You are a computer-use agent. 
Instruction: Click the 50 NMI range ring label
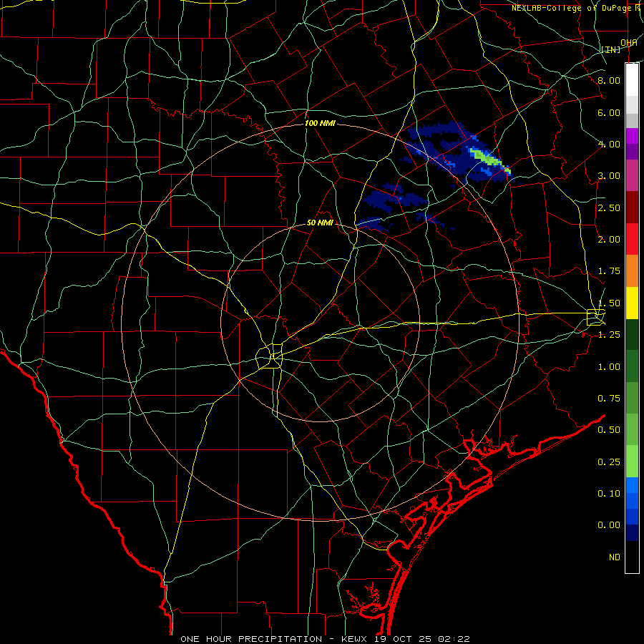[320, 223]
